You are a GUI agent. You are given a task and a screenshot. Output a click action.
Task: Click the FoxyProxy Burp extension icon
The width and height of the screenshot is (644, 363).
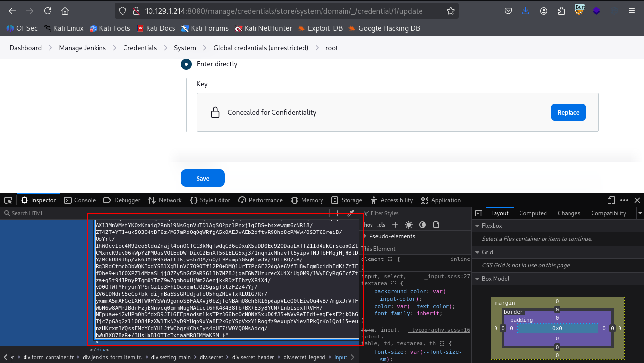click(579, 10)
